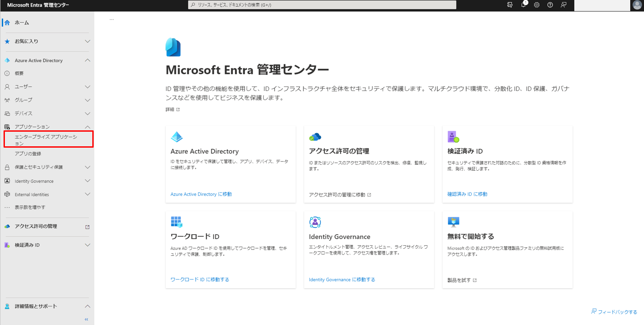Screen dimensions: 644x325
Task: Click the home icon in sidebar
Action: (x=7, y=22)
